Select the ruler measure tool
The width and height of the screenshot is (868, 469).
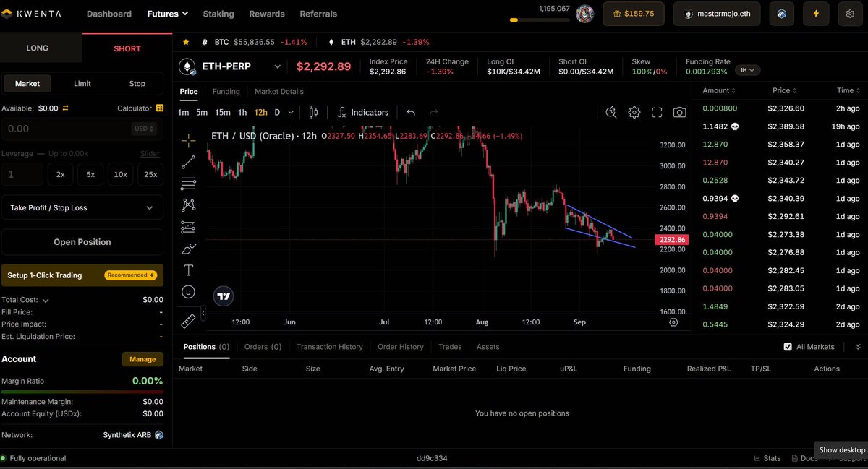188,321
